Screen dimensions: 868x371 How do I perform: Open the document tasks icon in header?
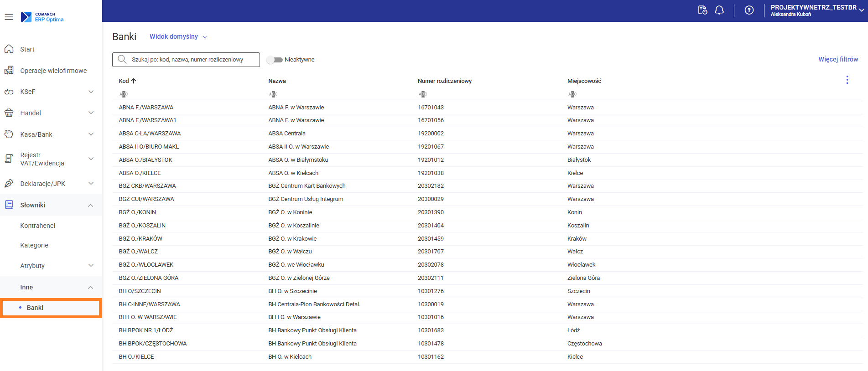(702, 10)
